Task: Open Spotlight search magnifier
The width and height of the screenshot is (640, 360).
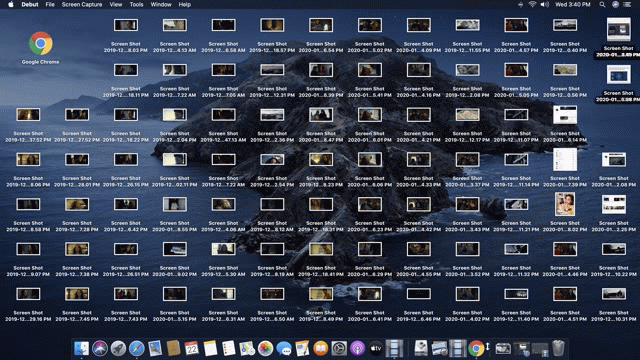Action: pos(602,4)
